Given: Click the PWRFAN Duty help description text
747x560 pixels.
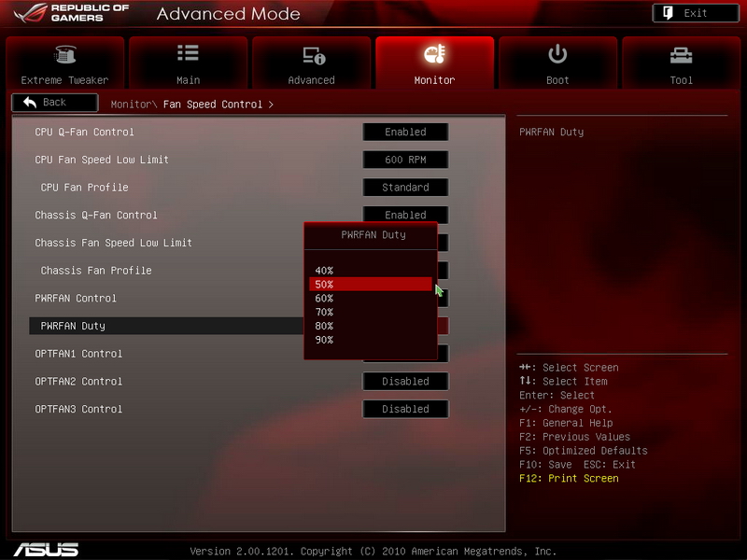Looking at the screenshot, I should pyautogui.click(x=551, y=132).
